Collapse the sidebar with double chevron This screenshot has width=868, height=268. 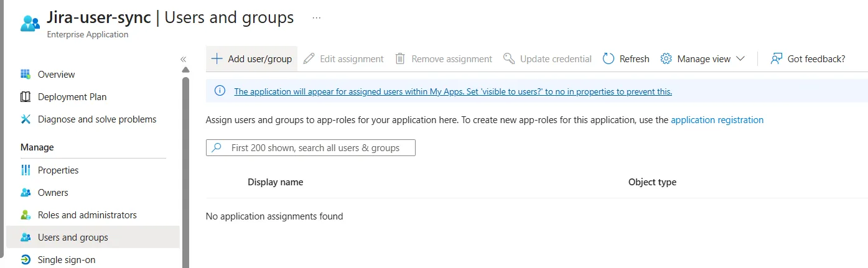[x=184, y=59]
